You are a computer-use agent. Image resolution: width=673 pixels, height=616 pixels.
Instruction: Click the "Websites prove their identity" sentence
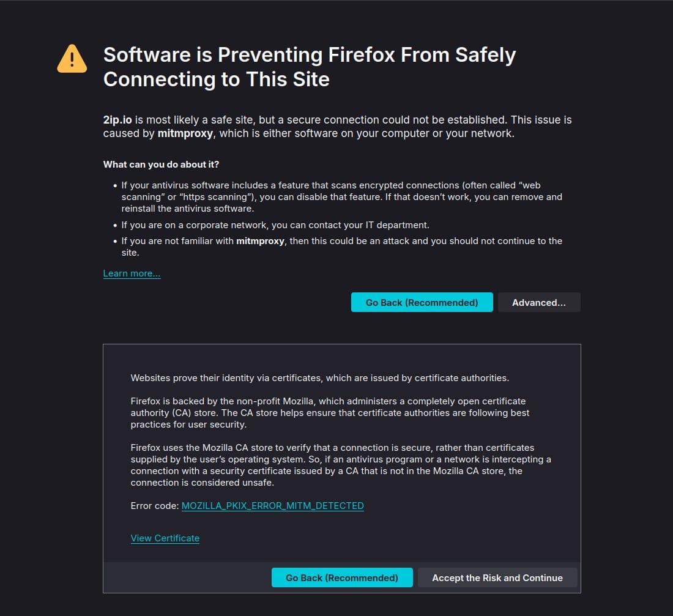pyautogui.click(x=319, y=378)
